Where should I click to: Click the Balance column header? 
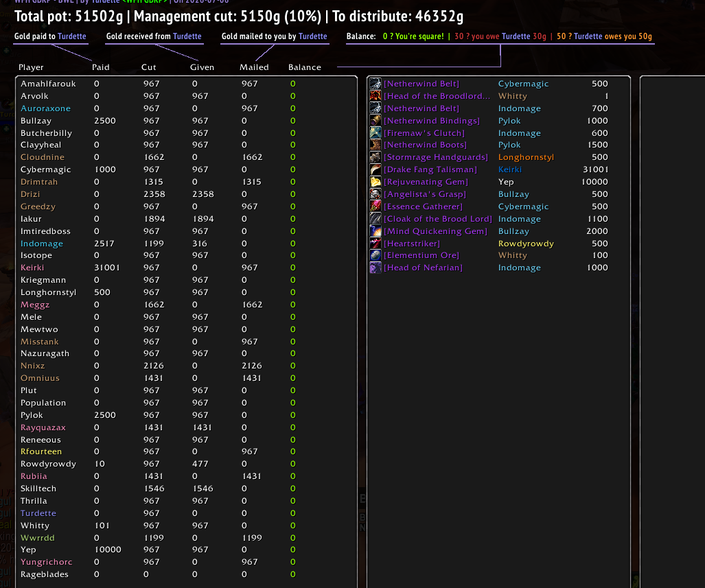(x=304, y=67)
